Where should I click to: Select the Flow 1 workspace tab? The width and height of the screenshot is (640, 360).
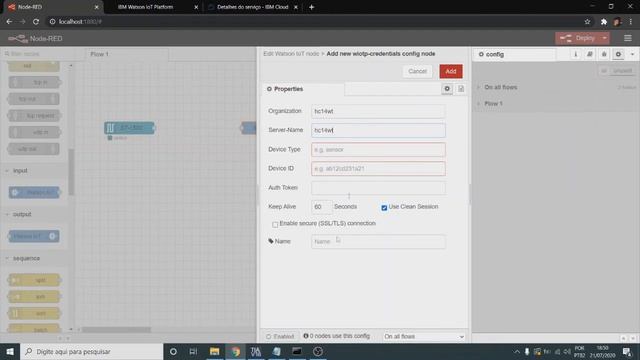point(127,54)
